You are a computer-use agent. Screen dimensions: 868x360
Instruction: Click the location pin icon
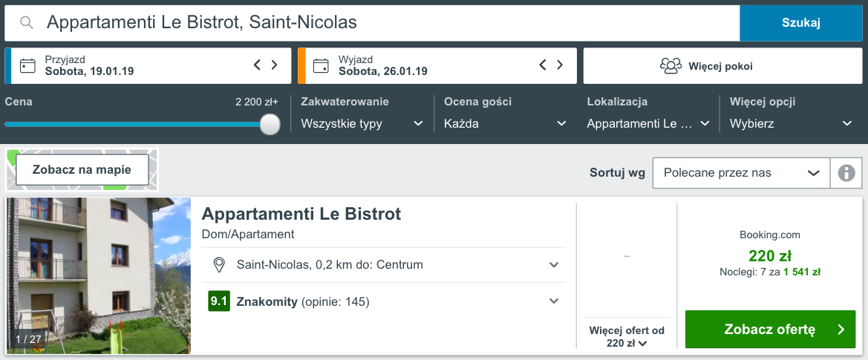[219, 265]
